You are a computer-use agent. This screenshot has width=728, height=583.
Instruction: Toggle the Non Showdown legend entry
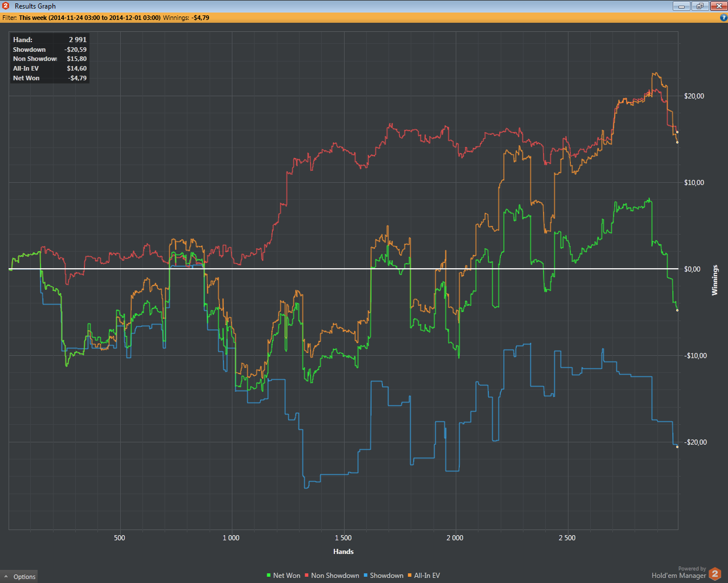pos(332,576)
